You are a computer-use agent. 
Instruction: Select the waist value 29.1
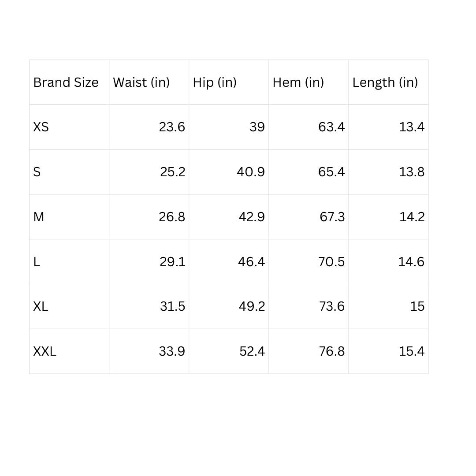point(172,262)
